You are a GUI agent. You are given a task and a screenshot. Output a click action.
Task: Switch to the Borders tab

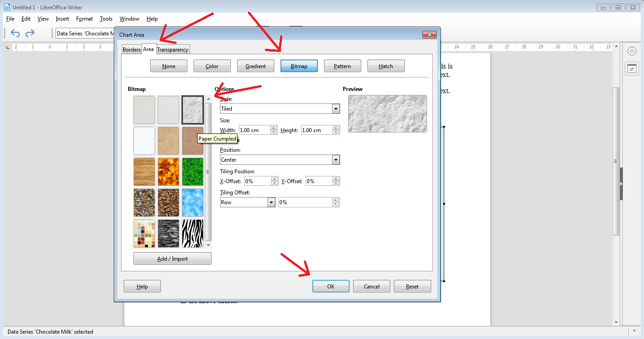132,50
